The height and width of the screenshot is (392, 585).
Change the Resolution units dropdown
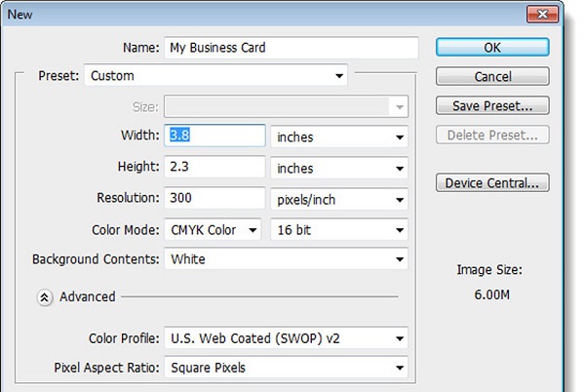click(x=338, y=200)
